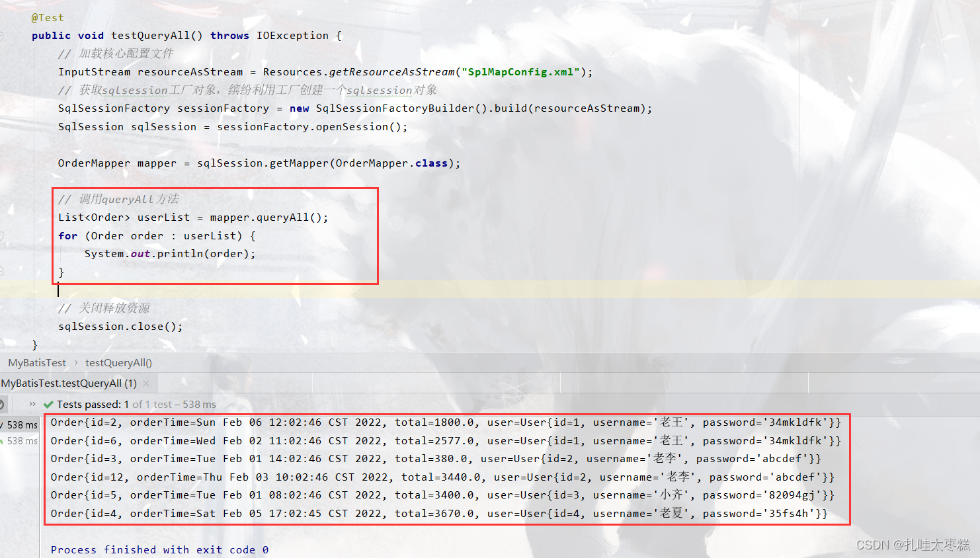Click the 'Tests passed: 1' status text

[93, 405]
